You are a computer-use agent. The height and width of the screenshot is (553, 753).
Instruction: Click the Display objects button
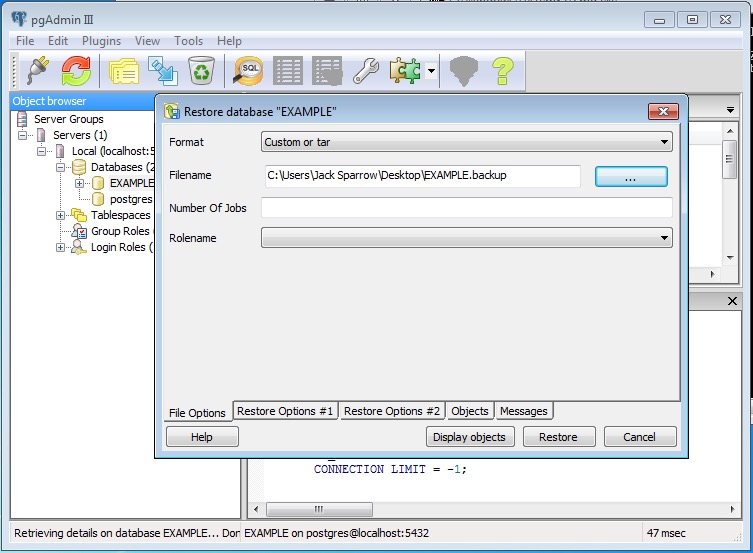[471, 437]
